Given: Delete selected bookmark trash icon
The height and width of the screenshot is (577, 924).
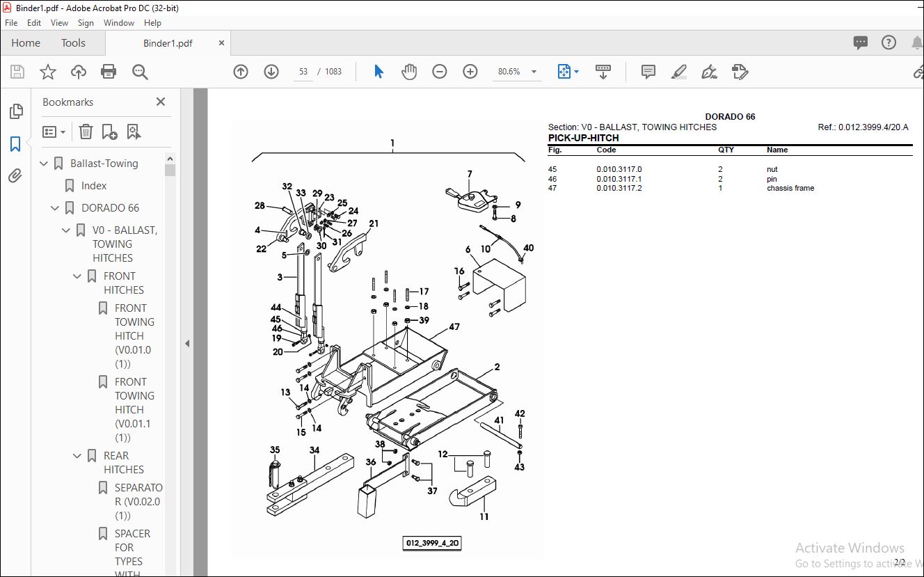Looking at the screenshot, I should coord(86,132).
